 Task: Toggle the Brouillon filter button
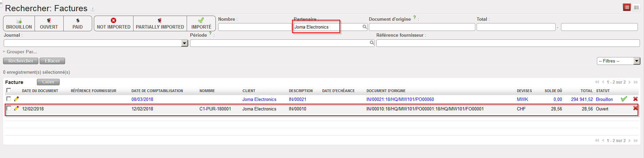(19, 23)
